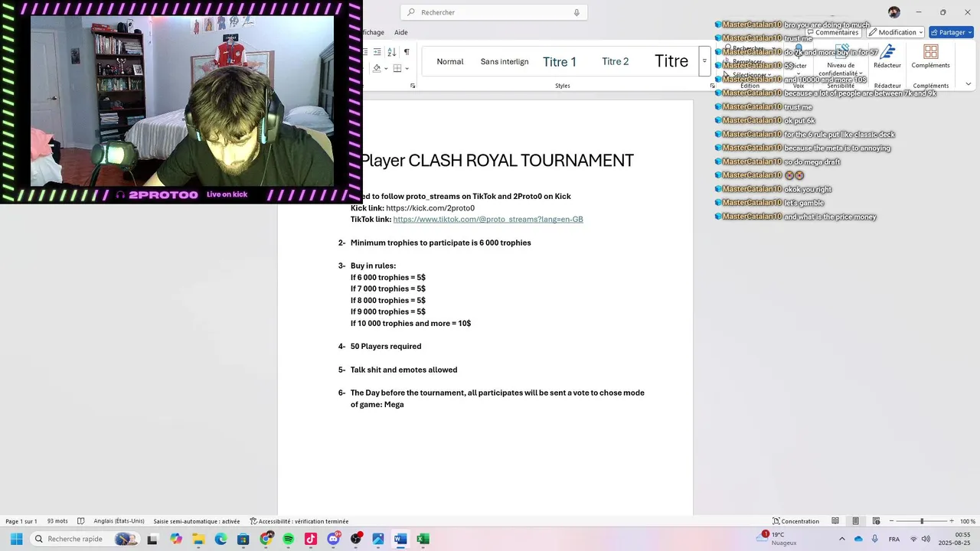Open Task View on the taskbar
This screenshot has width=980, height=551.
pyautogui.click(x=152, y=539)
